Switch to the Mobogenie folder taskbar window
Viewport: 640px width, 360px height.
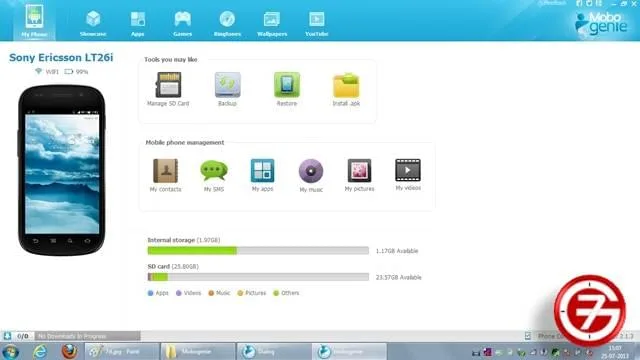pyautogui.click(x=198, y=351)
